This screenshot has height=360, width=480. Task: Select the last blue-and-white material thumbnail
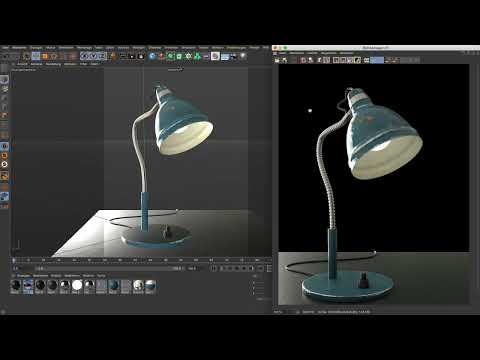pos(151,286)
